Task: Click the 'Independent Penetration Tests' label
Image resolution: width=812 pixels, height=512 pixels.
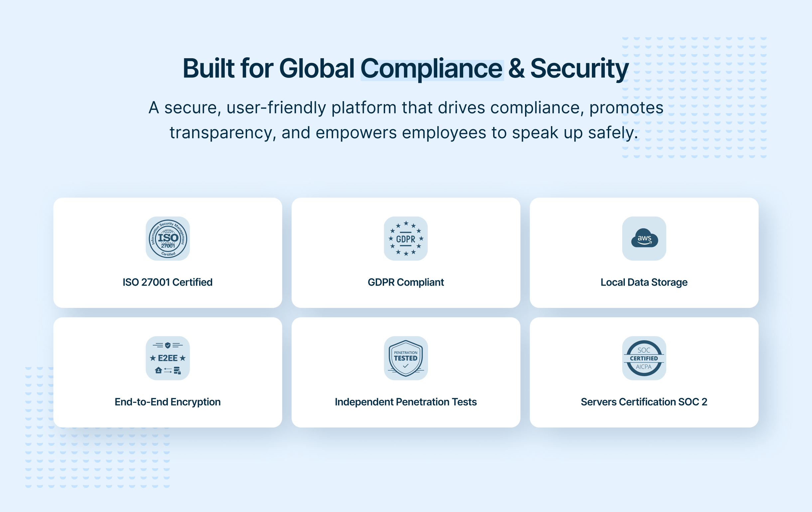Action: pos(406,402)
